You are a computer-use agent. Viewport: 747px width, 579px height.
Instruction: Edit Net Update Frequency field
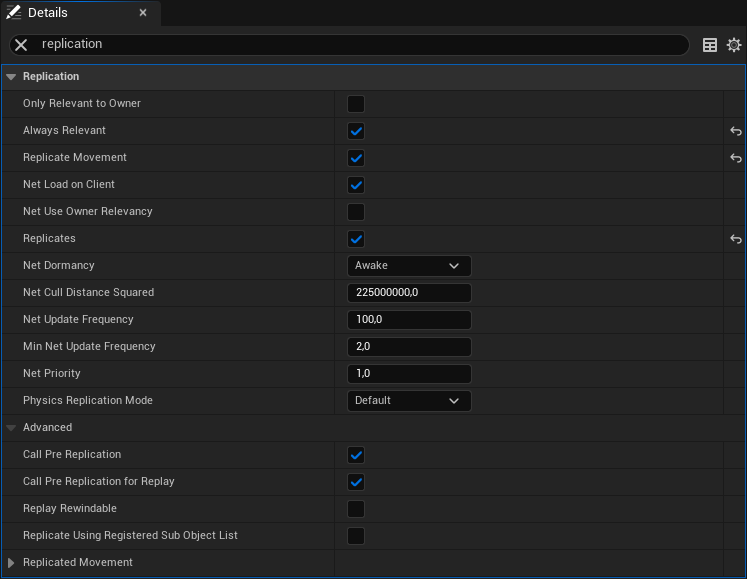[409, 320]
